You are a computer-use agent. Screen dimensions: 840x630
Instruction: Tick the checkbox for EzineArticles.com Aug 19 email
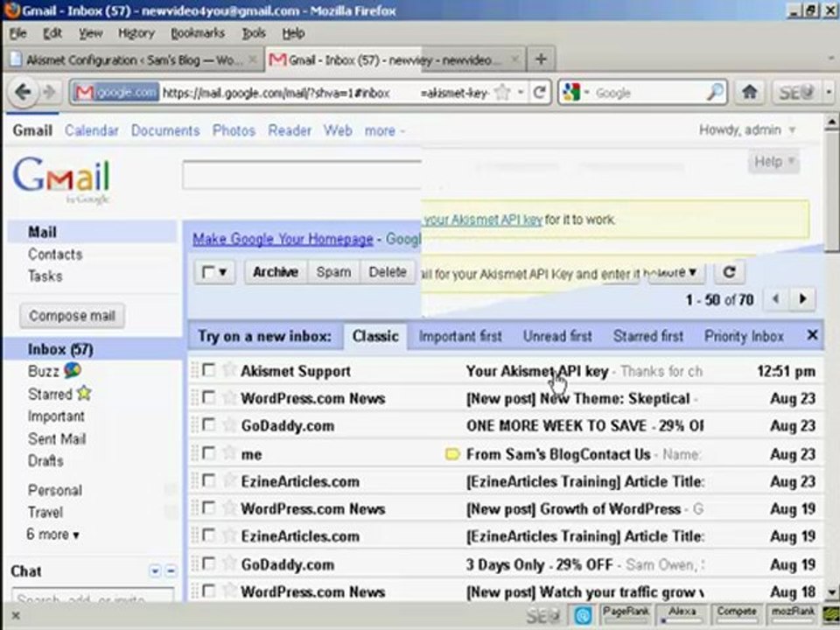pos(208,535)
